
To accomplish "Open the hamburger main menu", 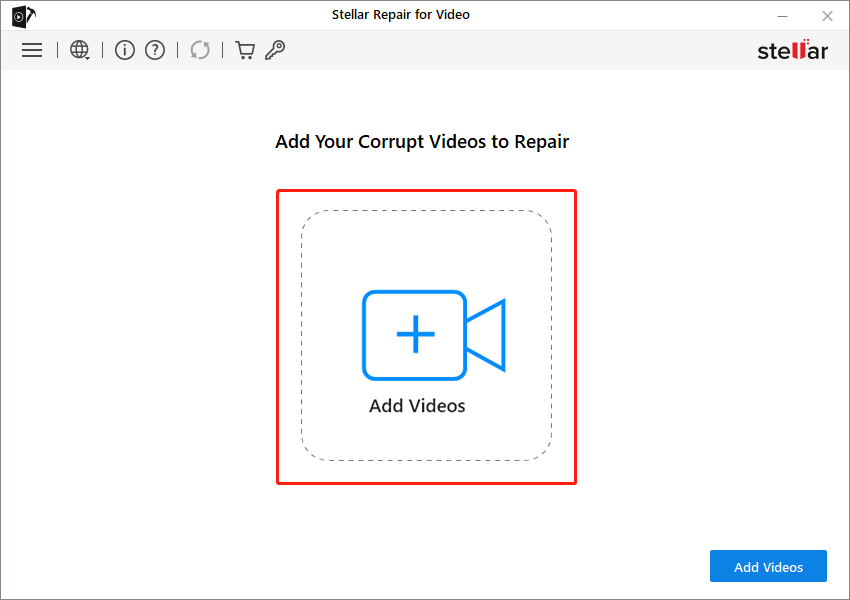I will coord(32,50).
